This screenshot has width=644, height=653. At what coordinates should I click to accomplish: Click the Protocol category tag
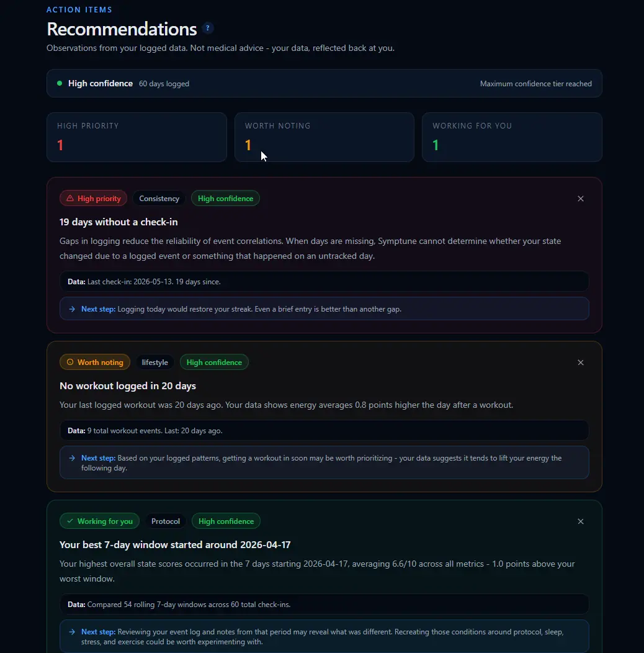[165, 521]
